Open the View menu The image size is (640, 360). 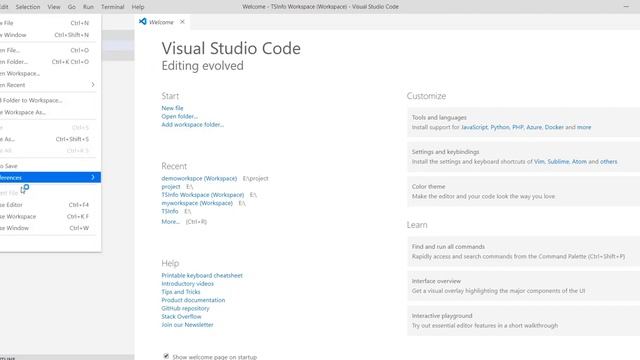point(53,7)
